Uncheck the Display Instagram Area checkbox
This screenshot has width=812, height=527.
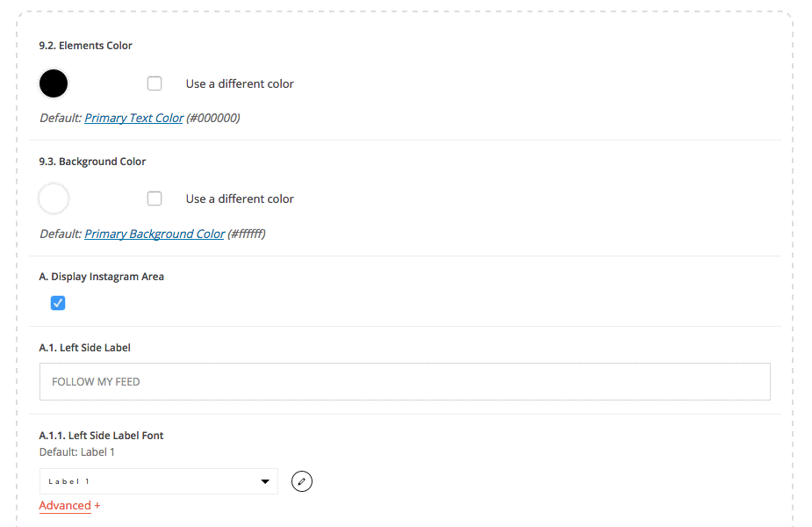point(58,303)
